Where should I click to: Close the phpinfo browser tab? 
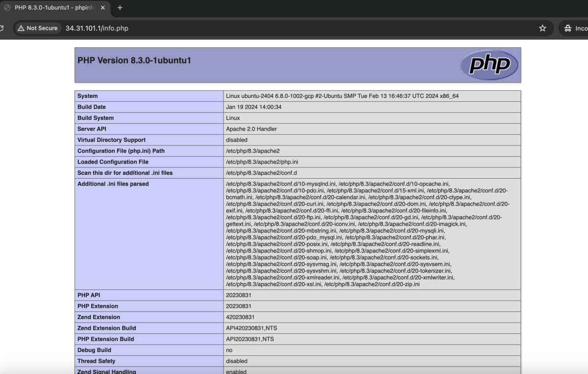pos(102,8)
